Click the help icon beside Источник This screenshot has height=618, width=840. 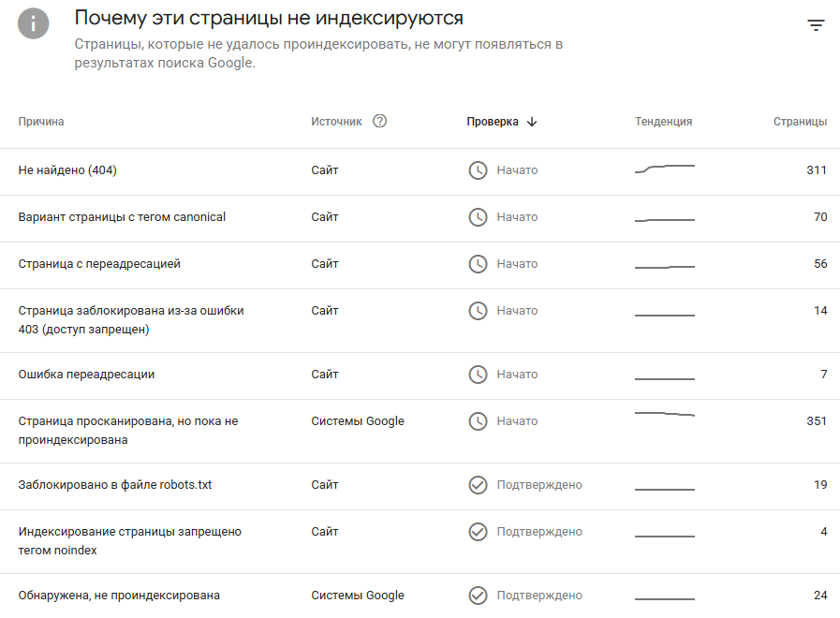(379, 121)
